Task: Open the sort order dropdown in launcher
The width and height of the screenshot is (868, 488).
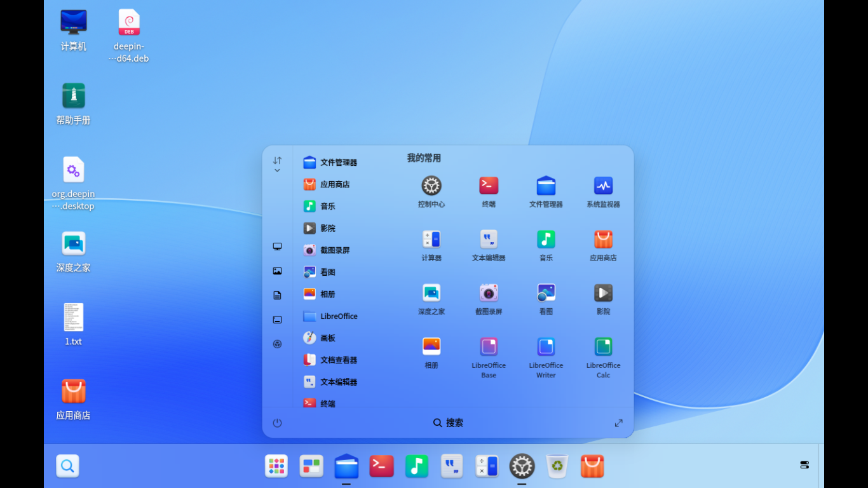Action: 277,164
